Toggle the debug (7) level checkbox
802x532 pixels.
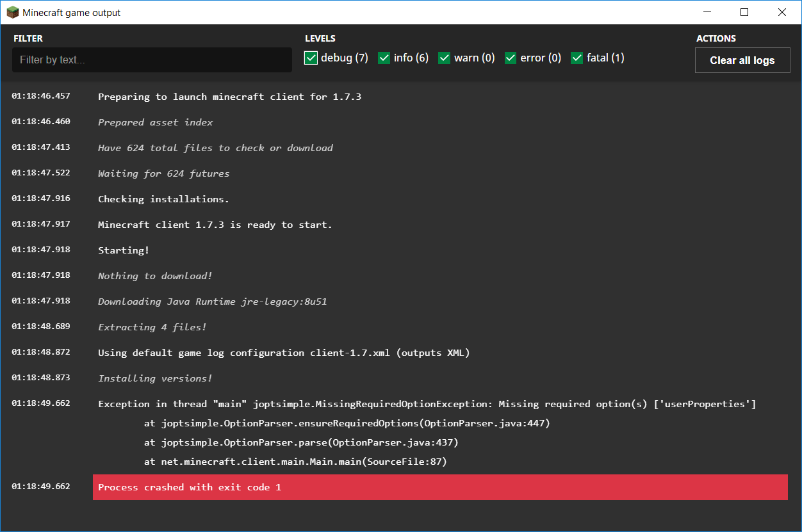point(311,58)
